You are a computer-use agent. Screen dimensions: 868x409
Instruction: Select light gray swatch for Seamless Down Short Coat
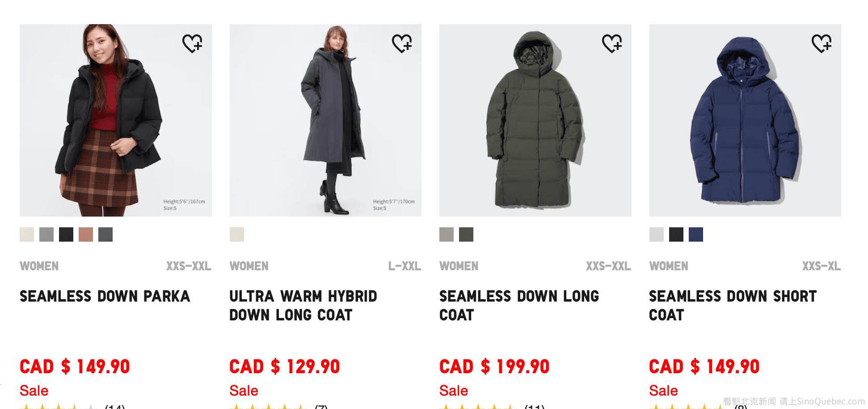[x=657, y=234]
